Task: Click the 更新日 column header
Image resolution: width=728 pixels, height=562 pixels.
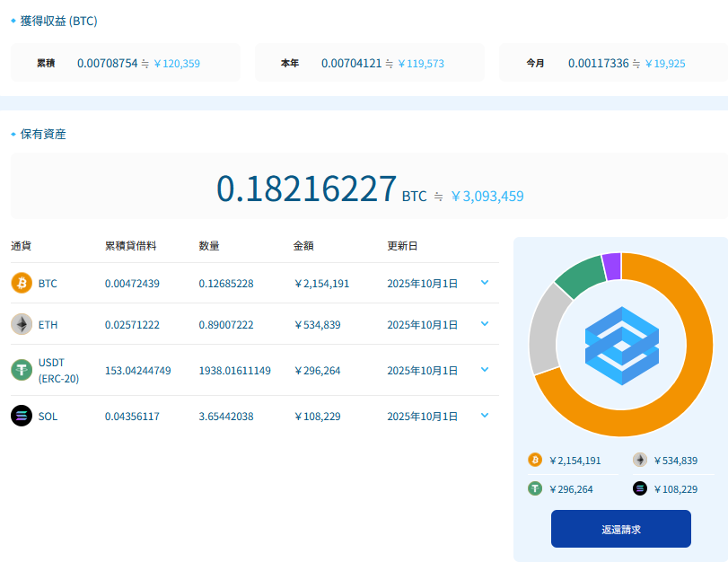Action: click(402, 246)
